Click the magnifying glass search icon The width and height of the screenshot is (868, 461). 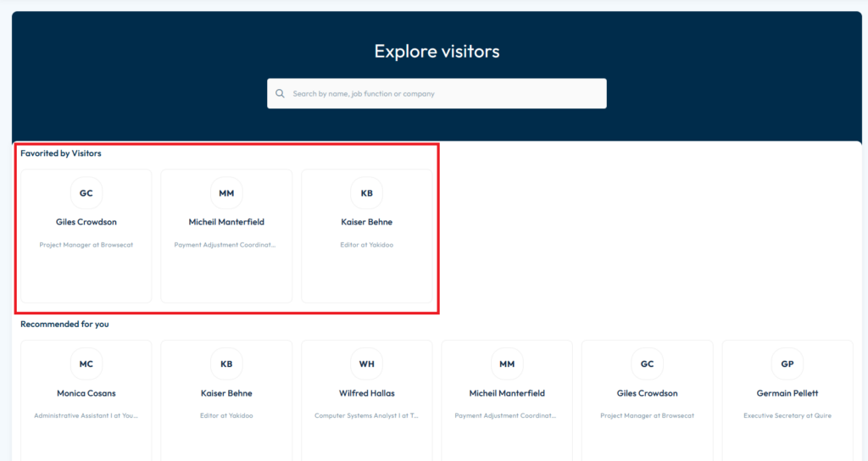click(281, 94)
